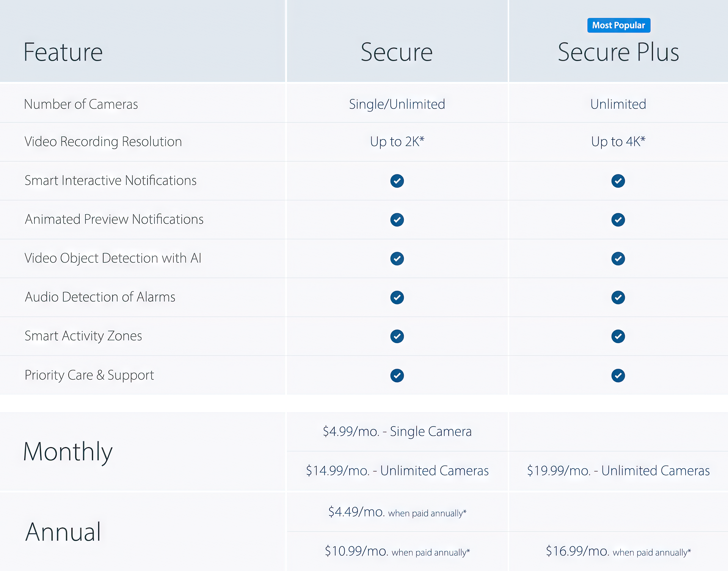Select the Secure Plus plan column header
The height and width of the screenshot is (571, 728).
click(618, 52)
